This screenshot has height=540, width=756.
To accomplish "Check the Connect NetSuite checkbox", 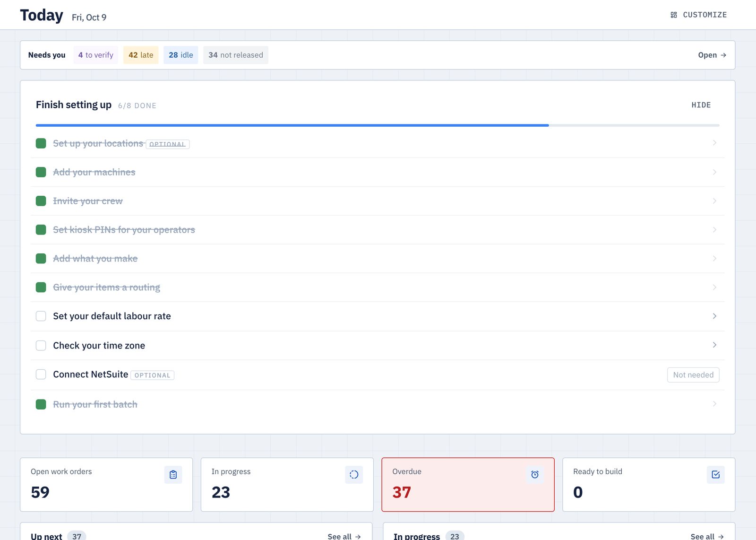I will [41, 375].
